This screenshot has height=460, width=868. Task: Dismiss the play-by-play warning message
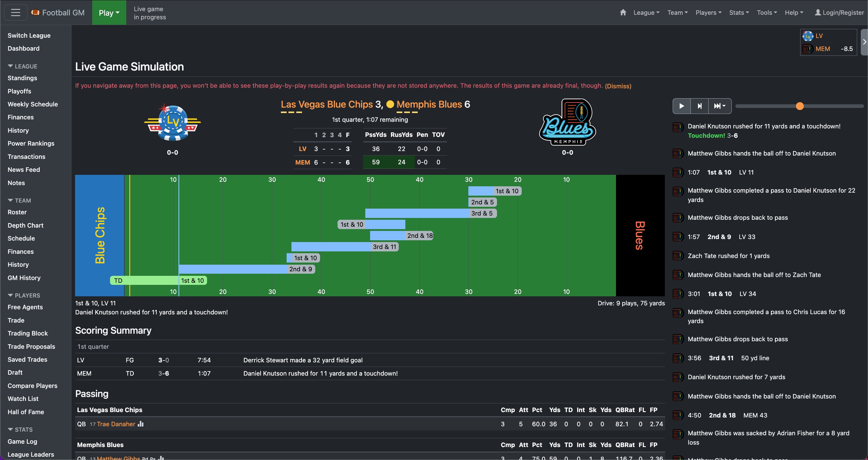pyautogui.click(x=618, y=86)
